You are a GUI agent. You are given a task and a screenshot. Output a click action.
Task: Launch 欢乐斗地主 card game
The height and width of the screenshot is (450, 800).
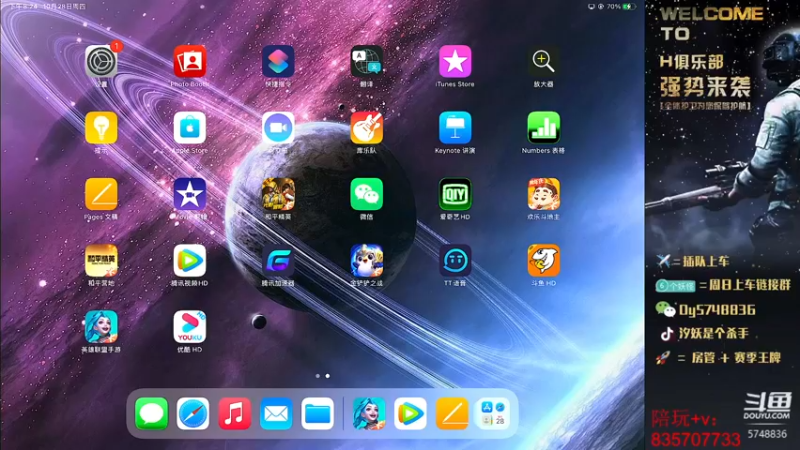(543, 194)
